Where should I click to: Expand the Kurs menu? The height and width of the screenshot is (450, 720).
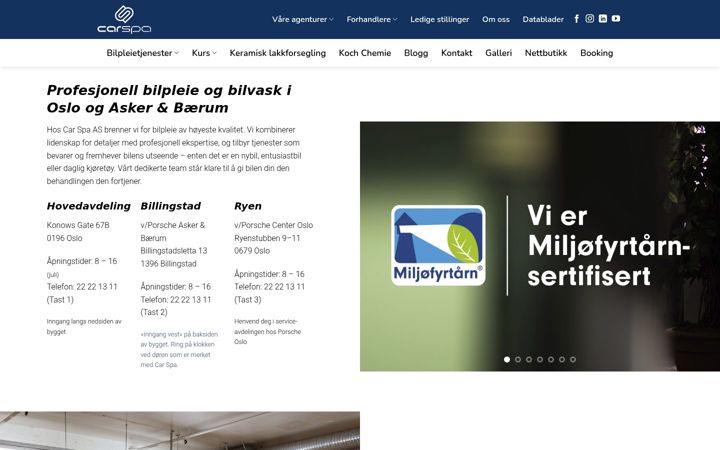[204, 53]
